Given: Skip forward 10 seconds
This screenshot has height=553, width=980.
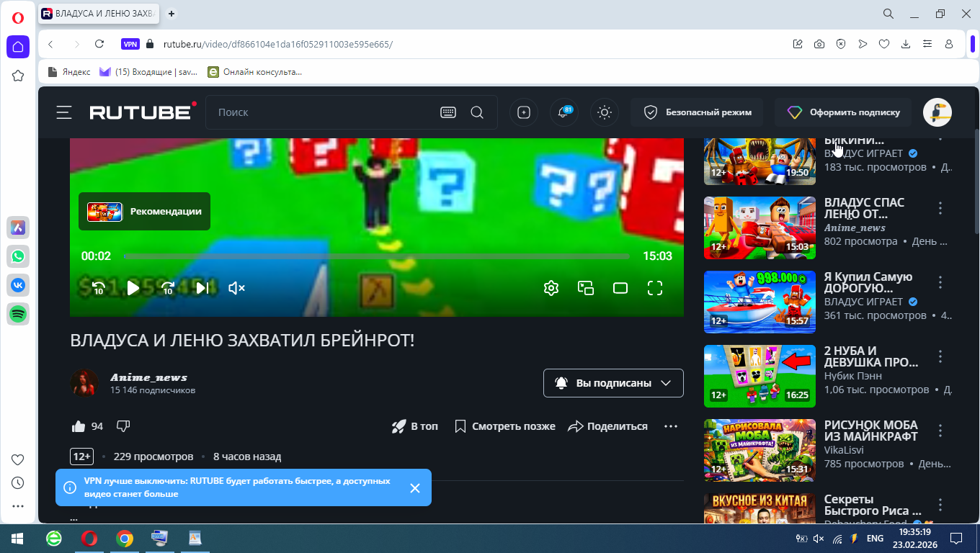Looking at the screenshot, I should coord(168,288).
